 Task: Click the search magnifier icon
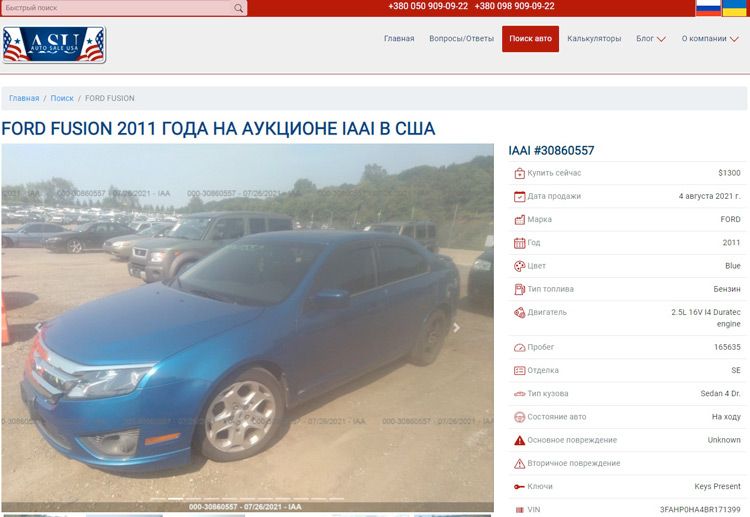pos(238,8)
